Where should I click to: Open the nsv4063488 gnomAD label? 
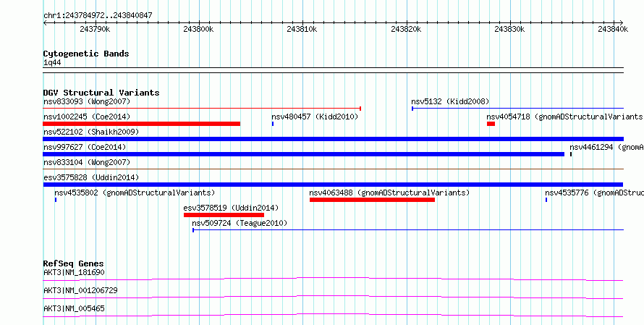[x=389, y=193]
